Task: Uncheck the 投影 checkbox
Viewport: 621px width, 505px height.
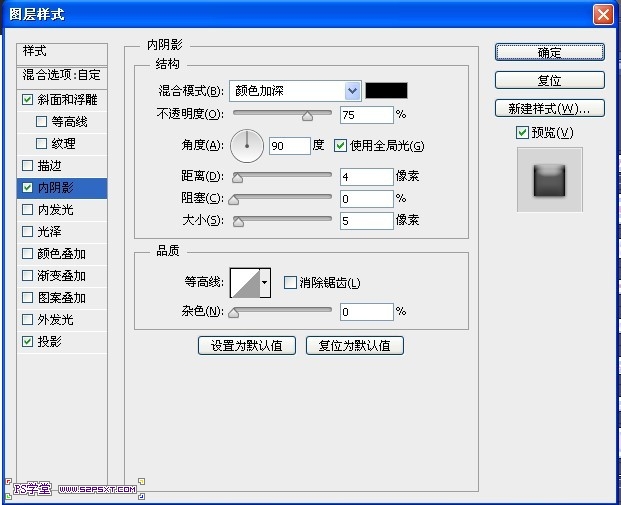Action: 27,341
